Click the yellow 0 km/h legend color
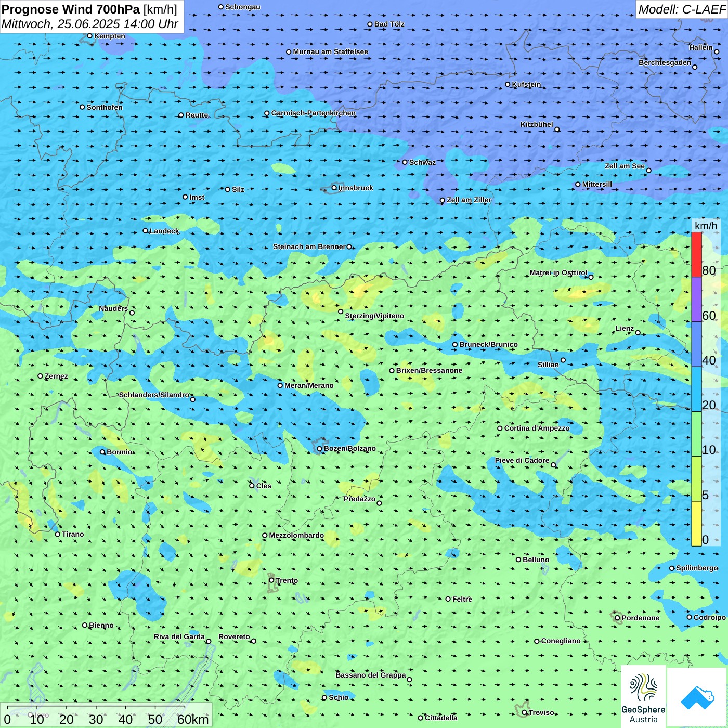 point(696,524)
